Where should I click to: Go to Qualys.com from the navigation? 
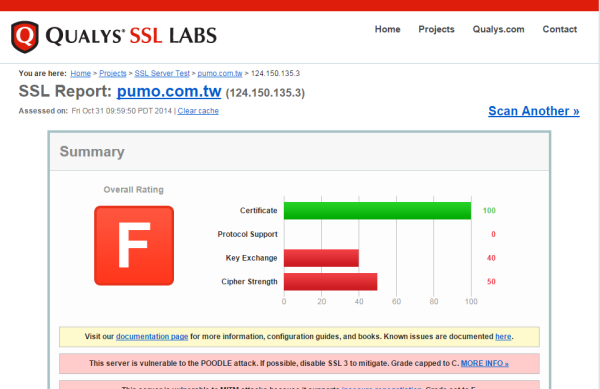[498, 29]
